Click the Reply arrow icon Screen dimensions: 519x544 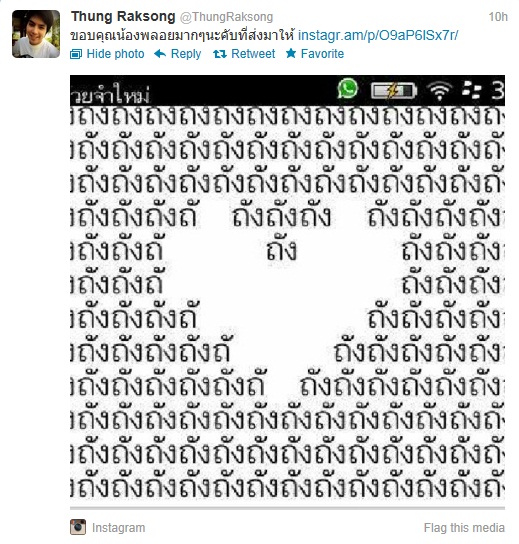point(160,54)
